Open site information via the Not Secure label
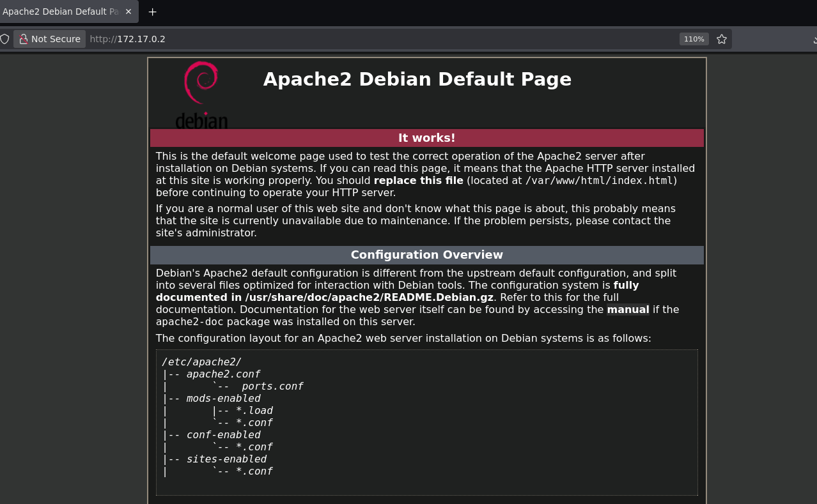 coord(55,39)
